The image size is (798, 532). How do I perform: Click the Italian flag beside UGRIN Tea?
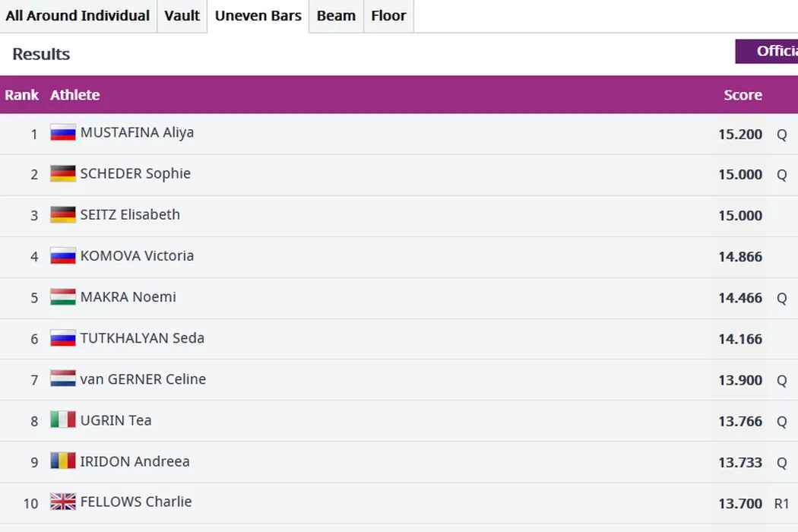pos(63,420)
